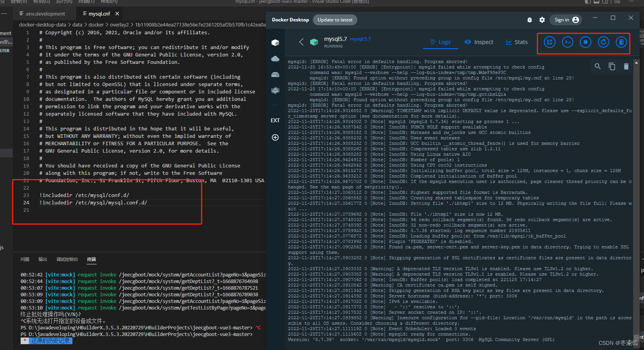Close the mysql.cnf editor tab
This screenshot has height=350, width=644.
(117, 14)
